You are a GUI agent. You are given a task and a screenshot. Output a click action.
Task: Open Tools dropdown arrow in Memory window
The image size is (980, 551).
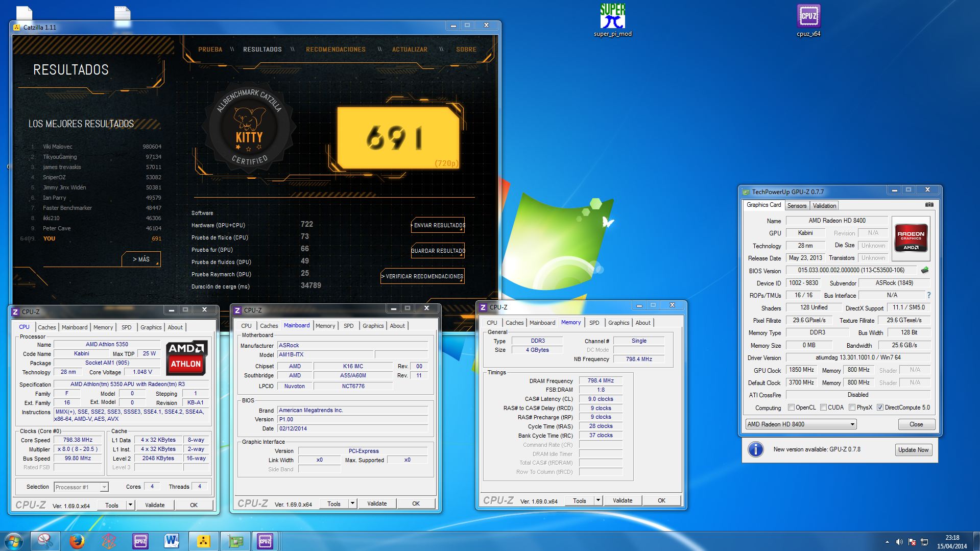[x=598, y=500]
